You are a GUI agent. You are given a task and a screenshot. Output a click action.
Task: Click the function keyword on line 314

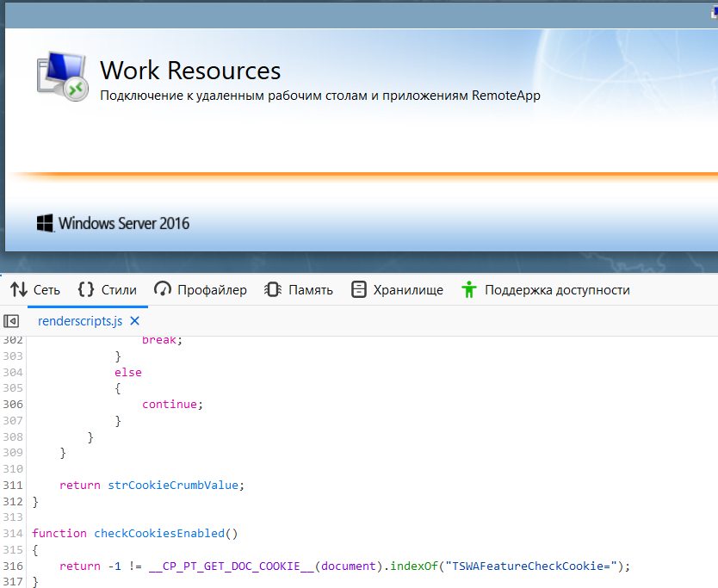click(x=59, y=534)
